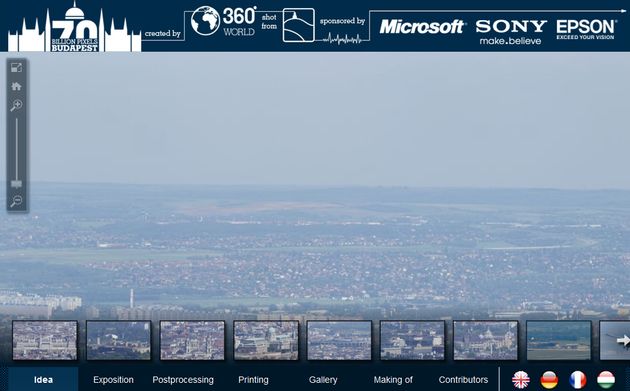This screenshot has width=630, height=391.
Task: Open the Making of tab
Action: 393,379
